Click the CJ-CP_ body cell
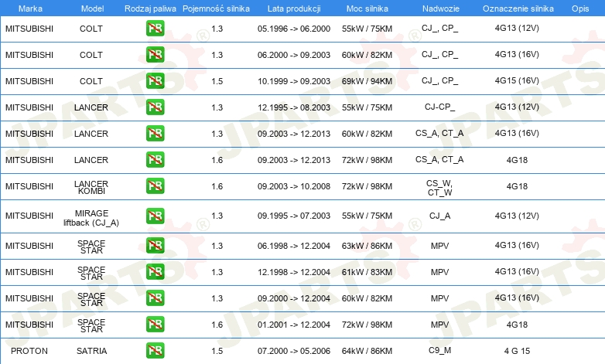 (440, 107)
